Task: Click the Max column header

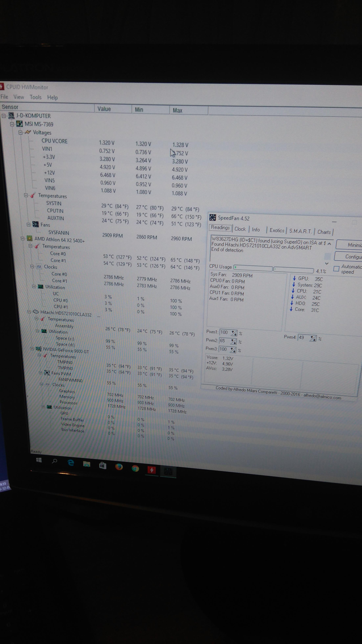Action: coord(189,111)
